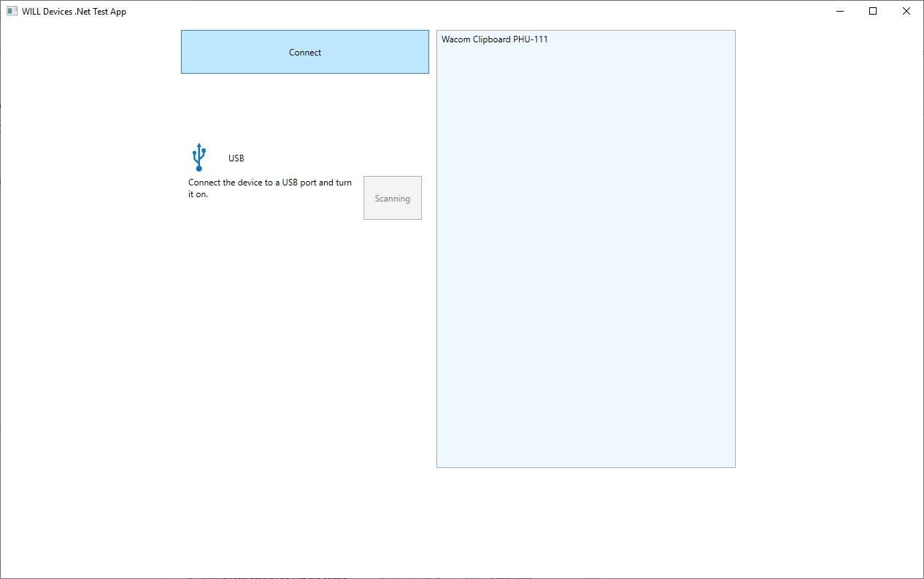Close the WILL Devices test app window

click(906, 11)
